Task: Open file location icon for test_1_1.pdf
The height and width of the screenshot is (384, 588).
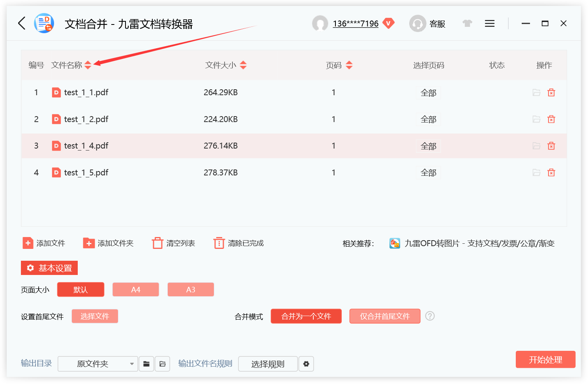Action: coord(536,92)
